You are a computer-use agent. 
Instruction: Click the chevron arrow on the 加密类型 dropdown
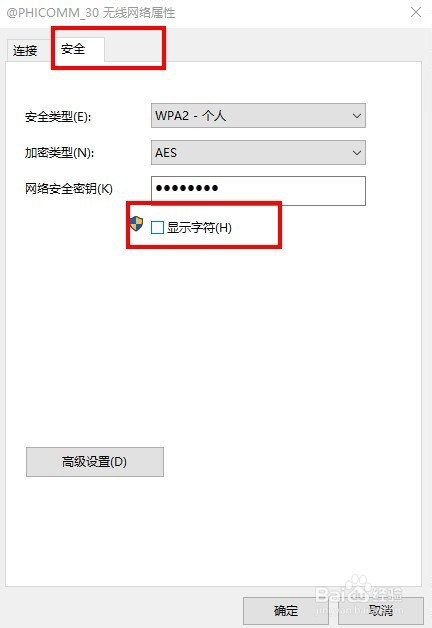[x=356, y=153]
